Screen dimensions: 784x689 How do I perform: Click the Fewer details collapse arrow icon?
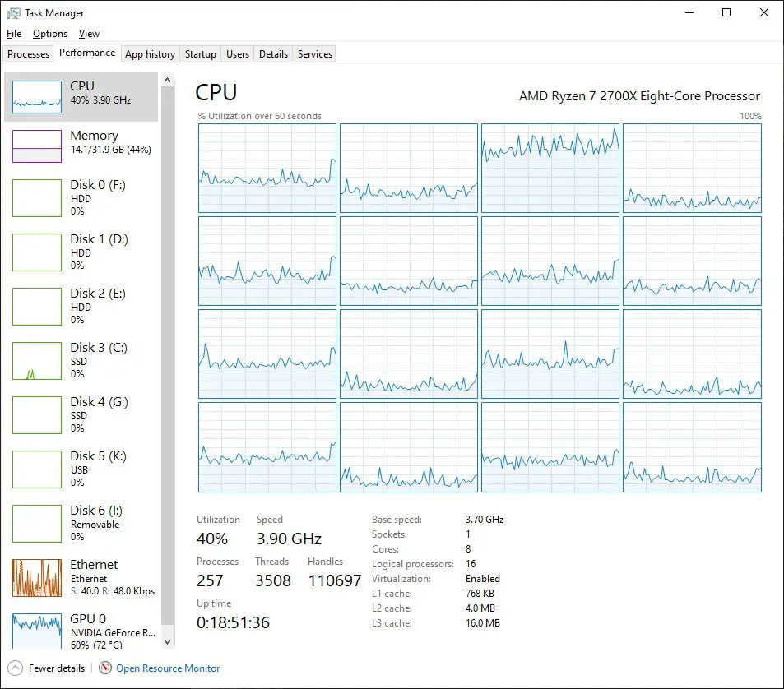[16, 668]
